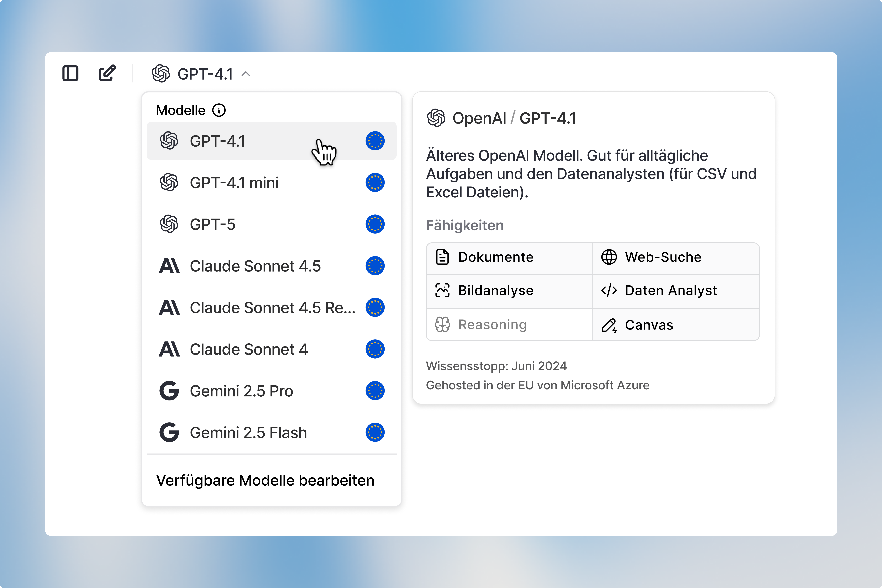The image size is (882, 588).
Task: Click the Dokumente file icon
Action: click(442, 257)
